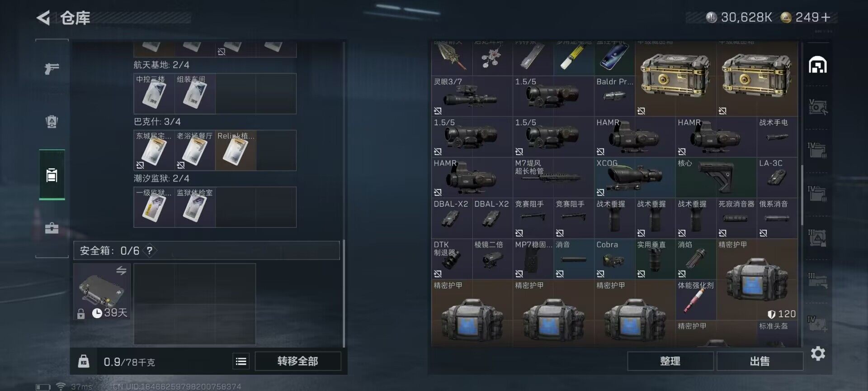Click the 转移全部 button
This screenshot has height=391, width=868.
pyautogui.click(x=298, y=361)
